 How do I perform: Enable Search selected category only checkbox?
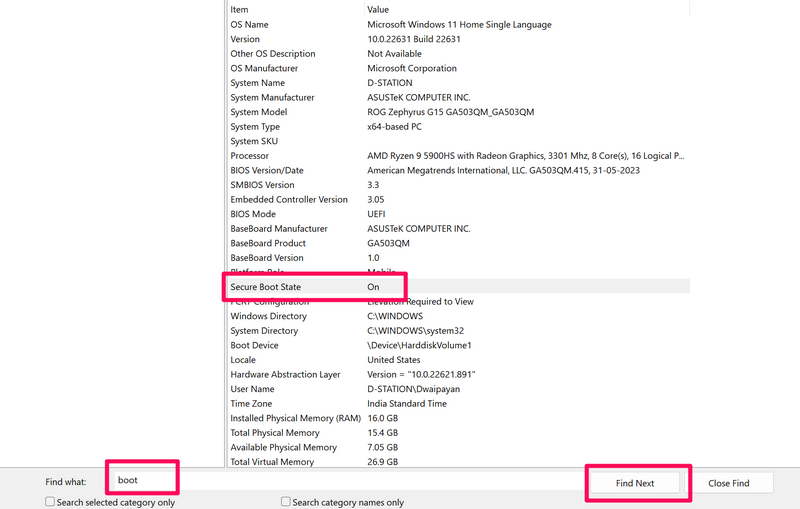[50, 502]
